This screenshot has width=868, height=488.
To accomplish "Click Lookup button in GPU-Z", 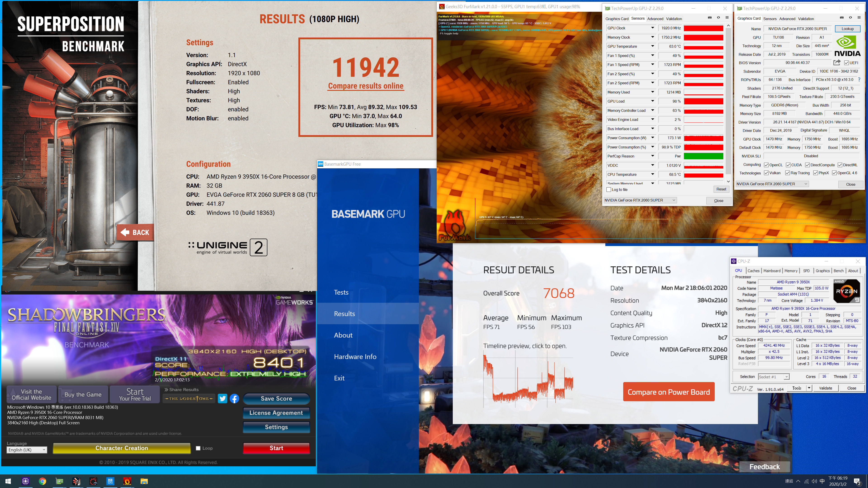I will tap(847, 29).
